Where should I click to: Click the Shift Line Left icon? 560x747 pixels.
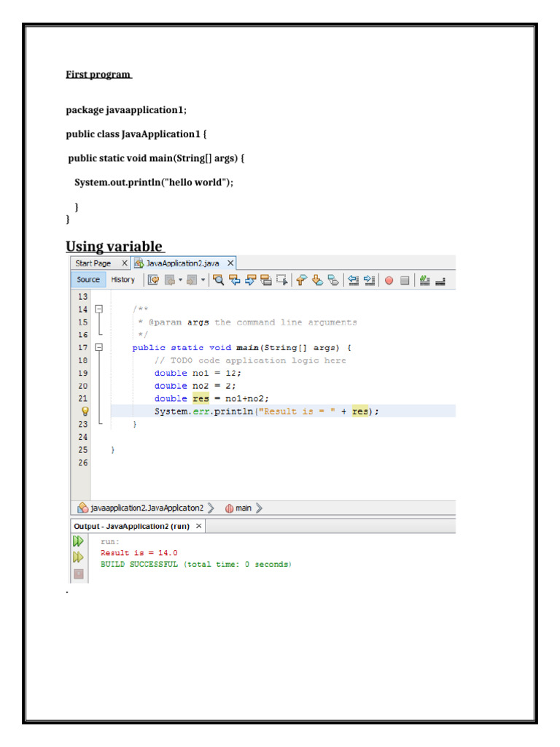354,280
